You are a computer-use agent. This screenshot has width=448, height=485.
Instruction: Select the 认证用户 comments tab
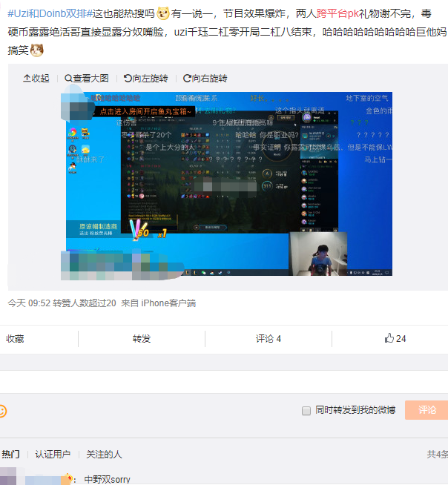pyautogui.click(x=53, y=455)
